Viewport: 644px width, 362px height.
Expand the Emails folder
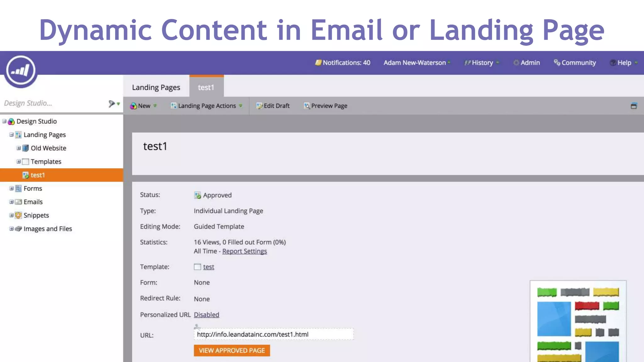(11, 202)
